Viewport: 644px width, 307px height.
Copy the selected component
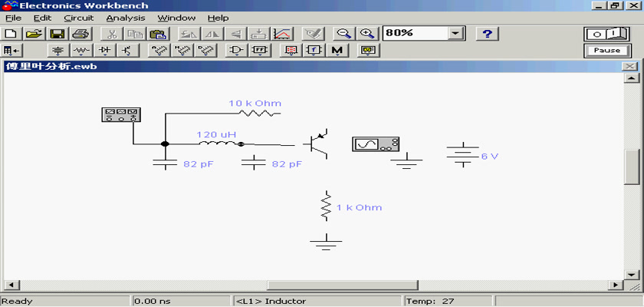134,34
